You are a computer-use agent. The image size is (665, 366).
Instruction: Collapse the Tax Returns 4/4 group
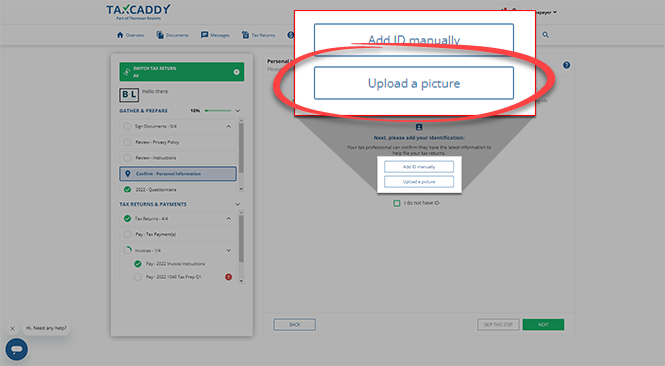[229, 218]
